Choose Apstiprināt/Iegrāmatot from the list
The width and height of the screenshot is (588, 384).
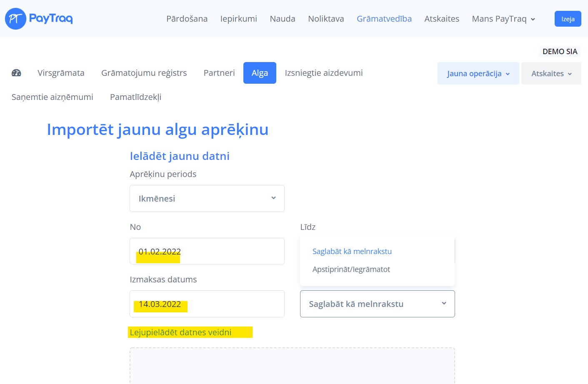coord(351,269)
